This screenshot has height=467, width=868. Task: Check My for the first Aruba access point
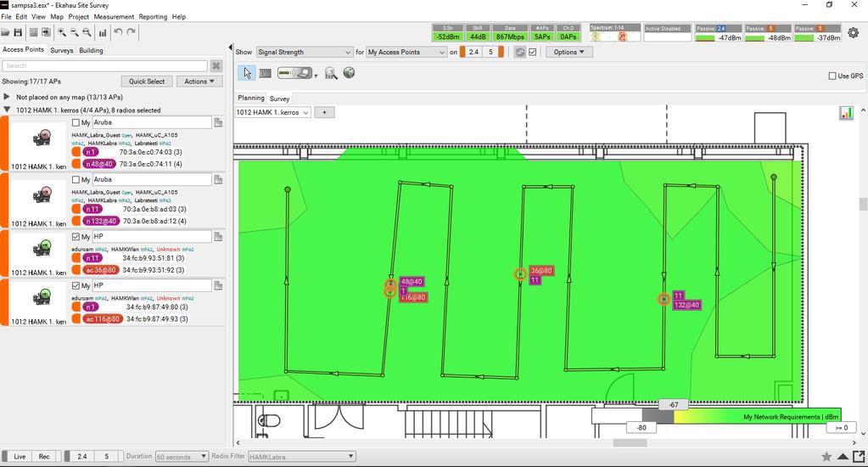(76, 122)
